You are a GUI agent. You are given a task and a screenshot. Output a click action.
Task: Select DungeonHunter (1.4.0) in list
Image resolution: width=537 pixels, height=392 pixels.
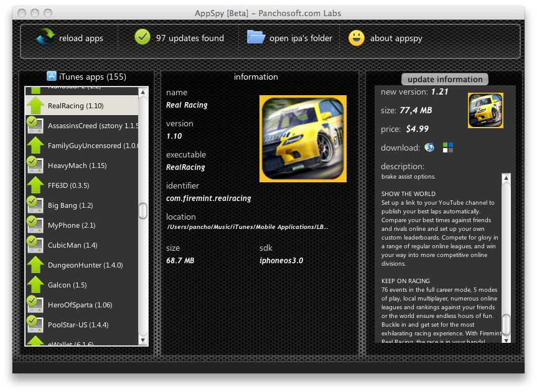82,264
